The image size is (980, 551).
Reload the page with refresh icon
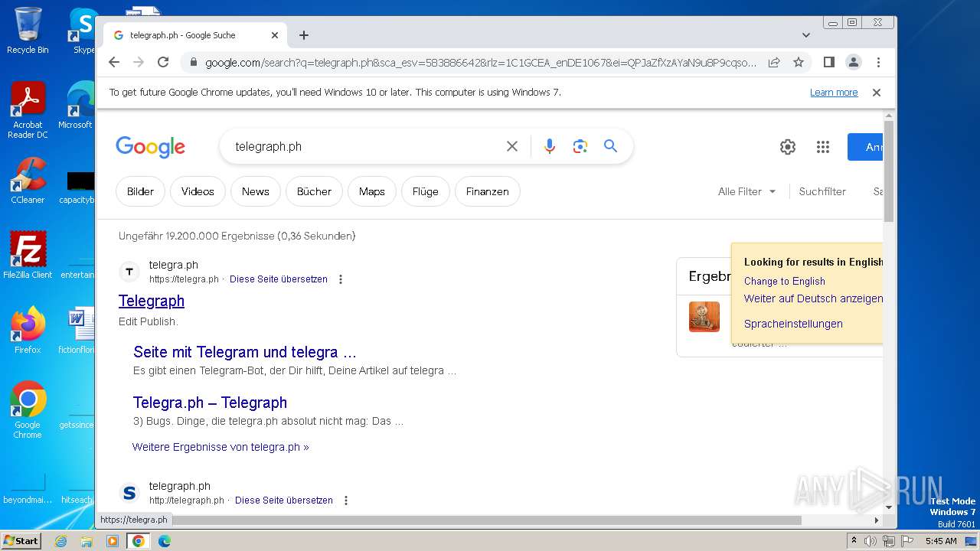pos(163,62)
